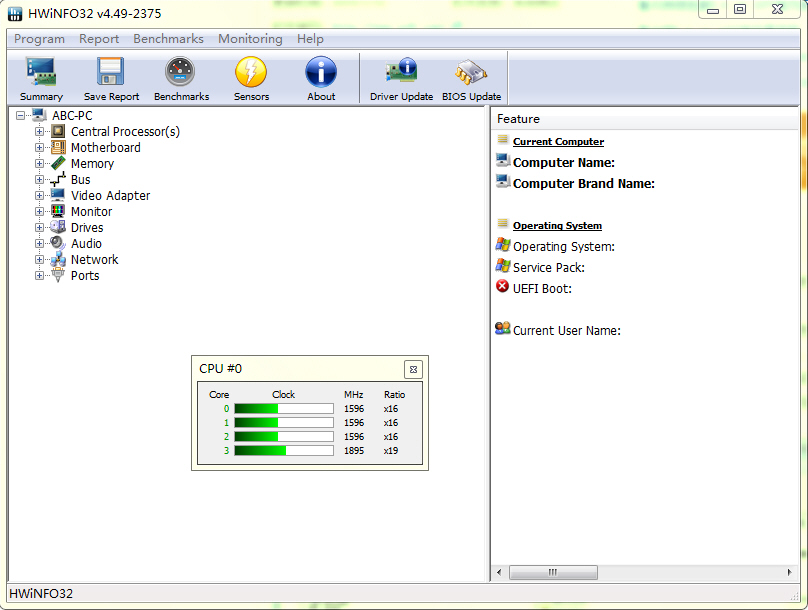Select the Central Processor(s) chip icon

[58, 131]
